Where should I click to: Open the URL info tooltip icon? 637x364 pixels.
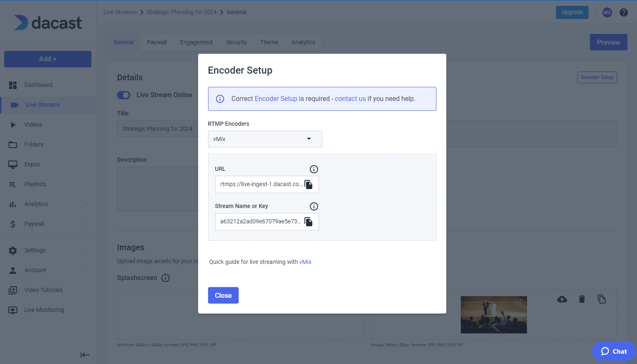click(314, 169)
